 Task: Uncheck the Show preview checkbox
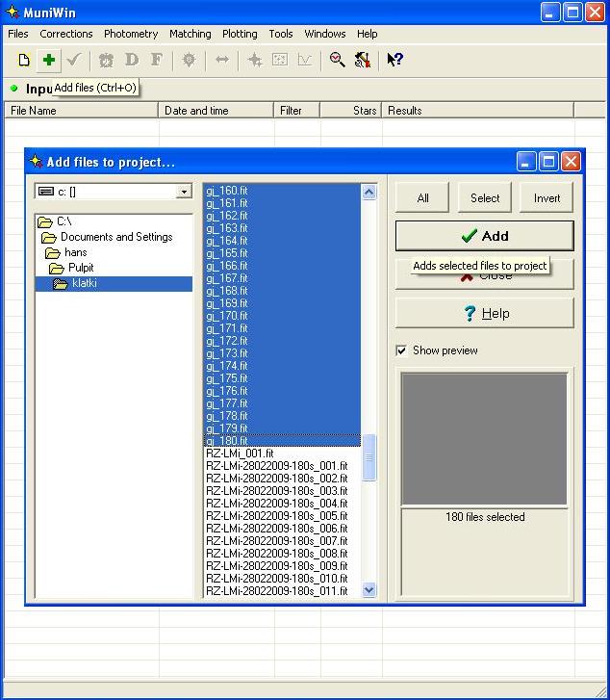(401, 350)
